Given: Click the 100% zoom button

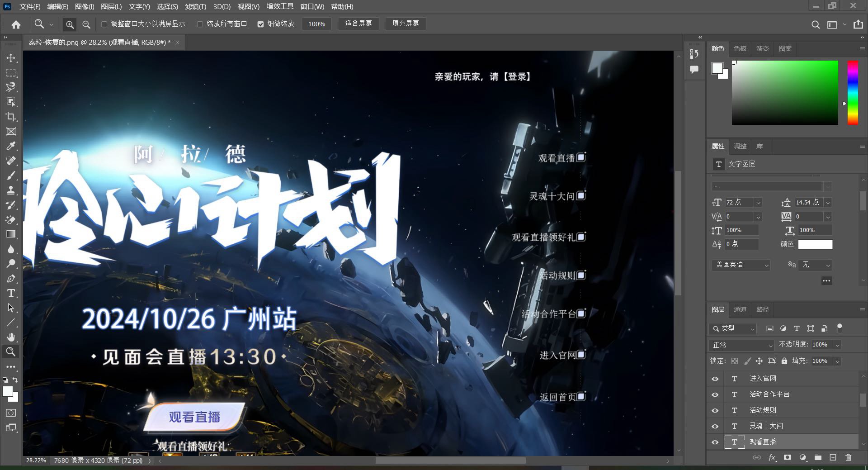Looking at the screenshot, I should [316, 24].
